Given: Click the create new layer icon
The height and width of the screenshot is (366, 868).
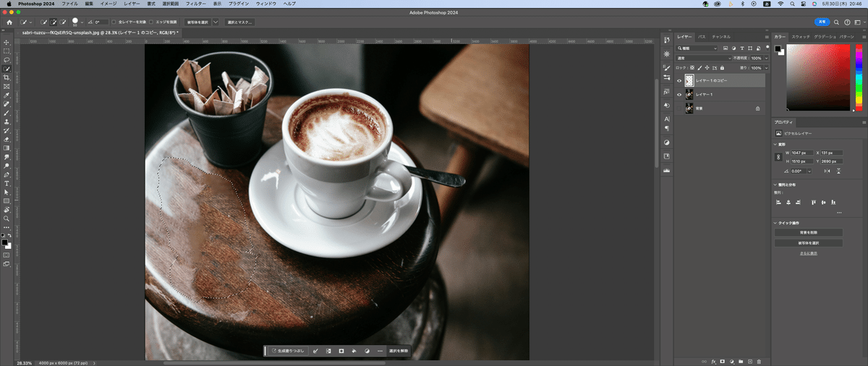Looking at the screenshot, I should point(750,361).
